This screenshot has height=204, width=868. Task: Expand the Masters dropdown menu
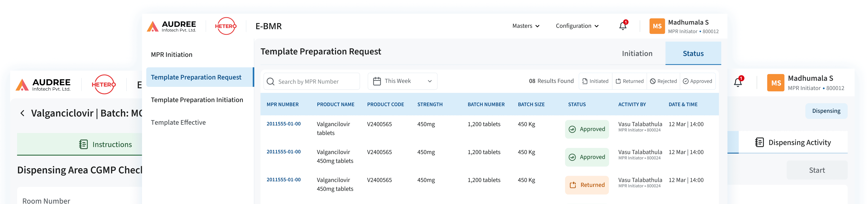pyautogui.click(x=526, y=26)
